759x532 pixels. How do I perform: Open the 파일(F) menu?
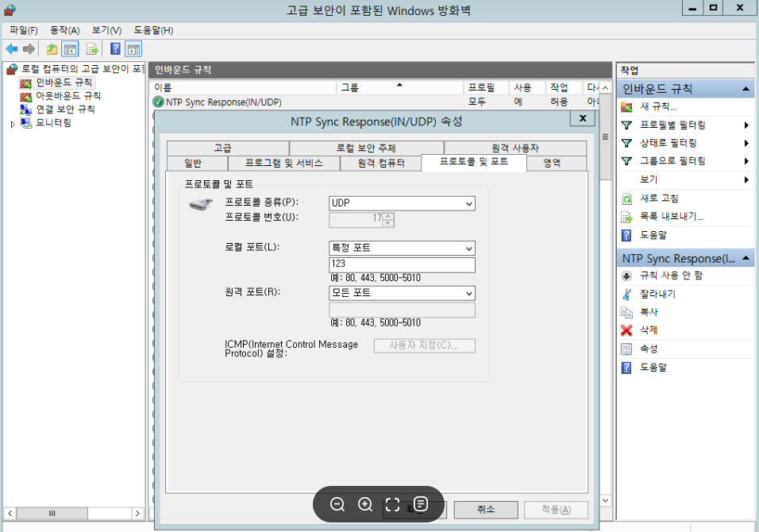click(x=23, y=30)
